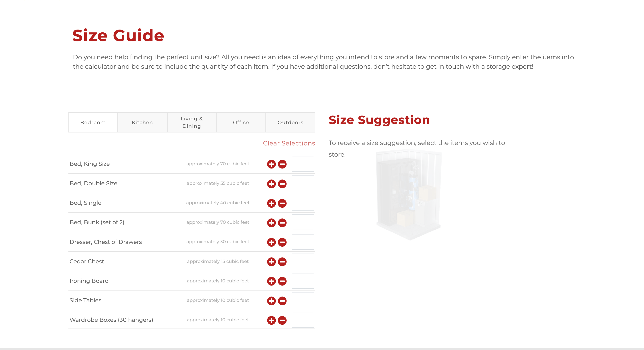Focus the Cedar Chest quantity box

click(x=303, y=261)
